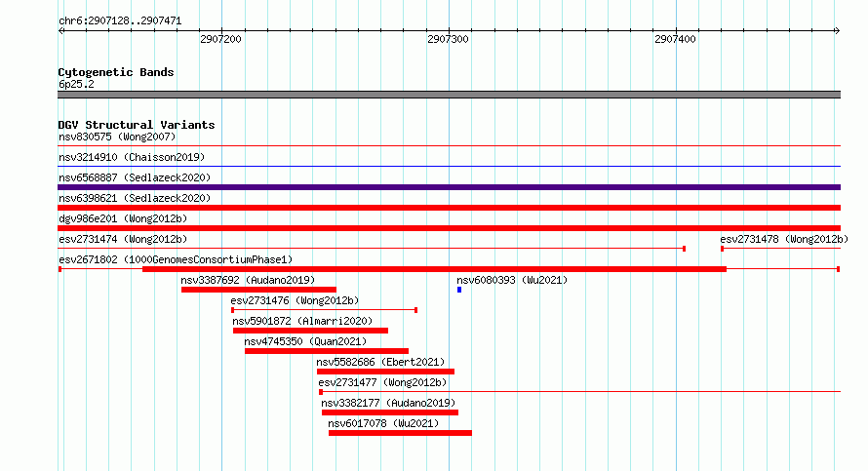Click the ruler's left arrow end
The width and height of the screenshot is (868, 471).
click(x=60, y=31)
